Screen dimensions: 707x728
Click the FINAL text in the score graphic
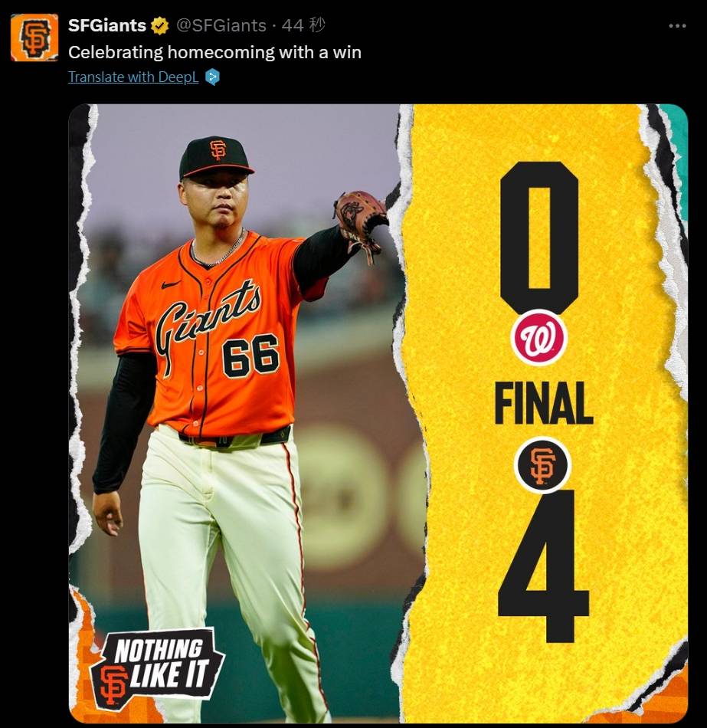pyautogui.click(x=544, y=403)
